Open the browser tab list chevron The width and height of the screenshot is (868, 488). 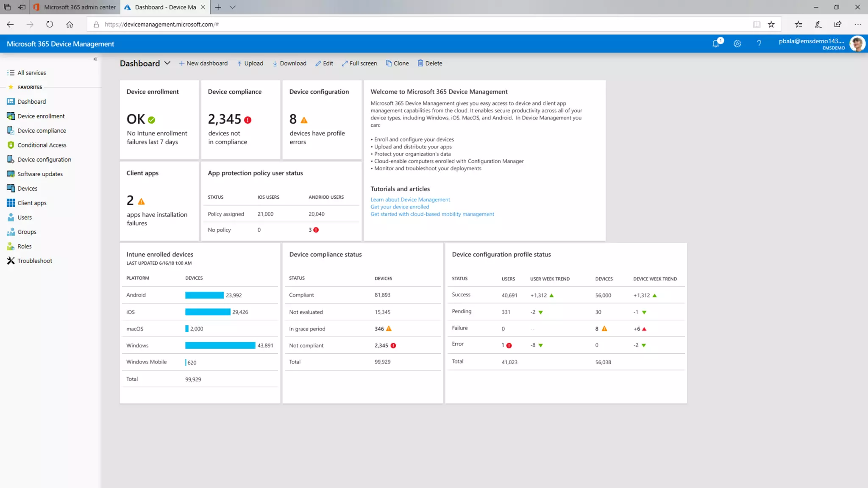[232, 7]
